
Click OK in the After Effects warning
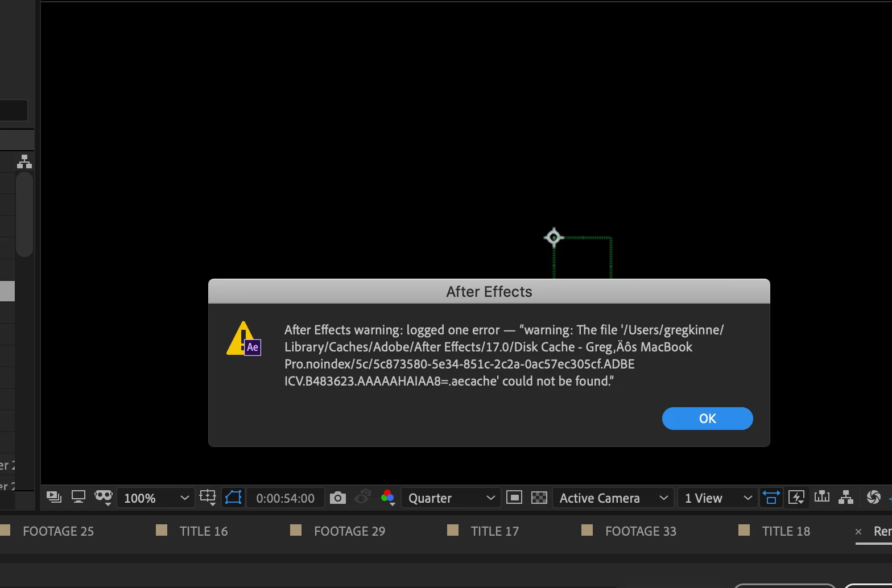click(707, 419)
